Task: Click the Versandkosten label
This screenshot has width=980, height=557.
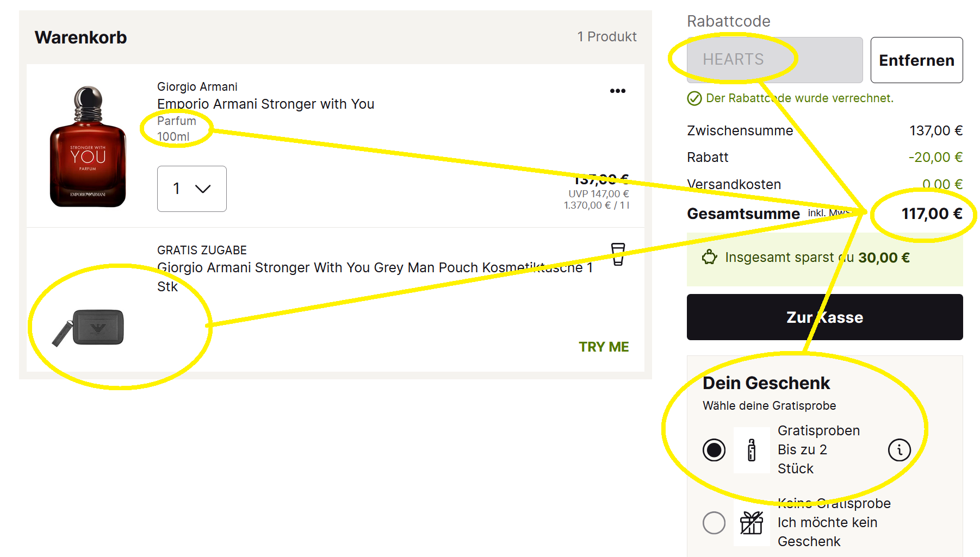Action: tap(734, 184)
